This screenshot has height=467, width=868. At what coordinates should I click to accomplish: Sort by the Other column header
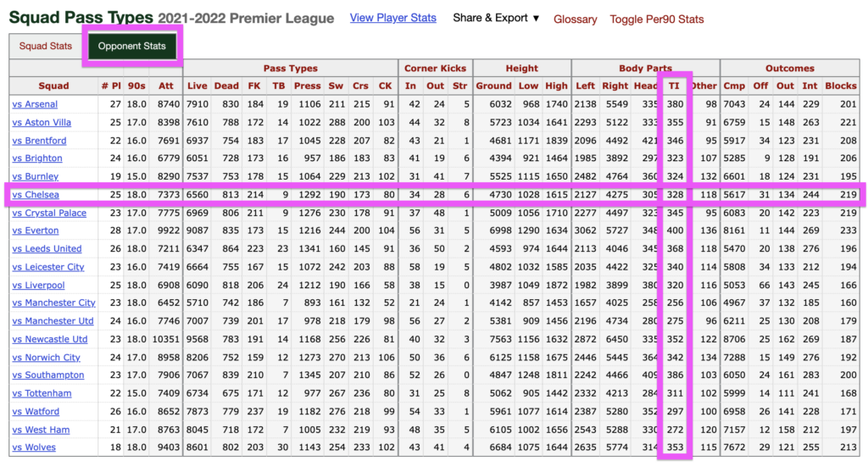704,86
